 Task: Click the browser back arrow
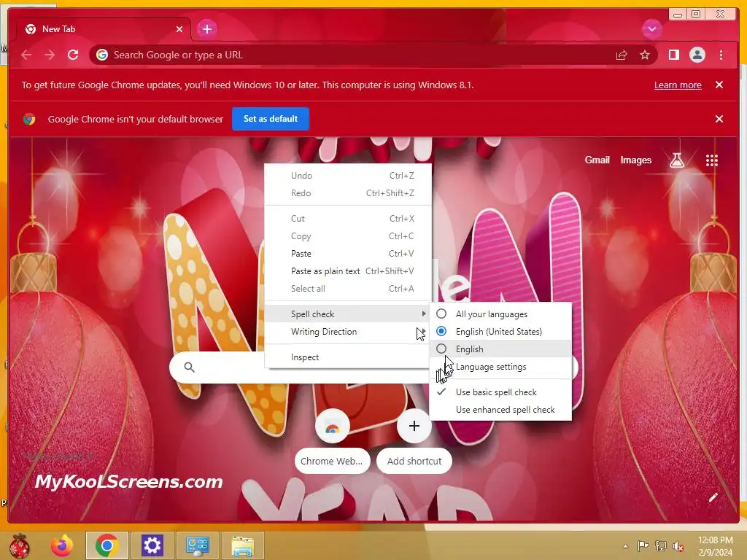coord(26,55)
